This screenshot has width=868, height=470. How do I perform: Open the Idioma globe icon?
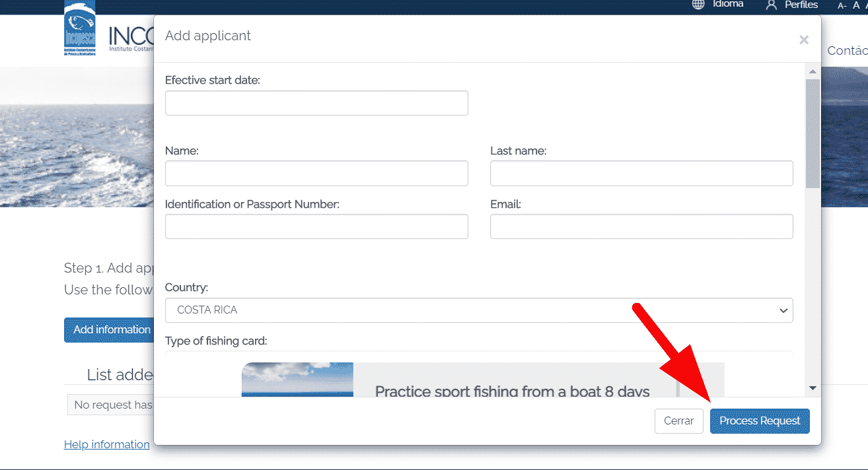click(x=698, y=5)
